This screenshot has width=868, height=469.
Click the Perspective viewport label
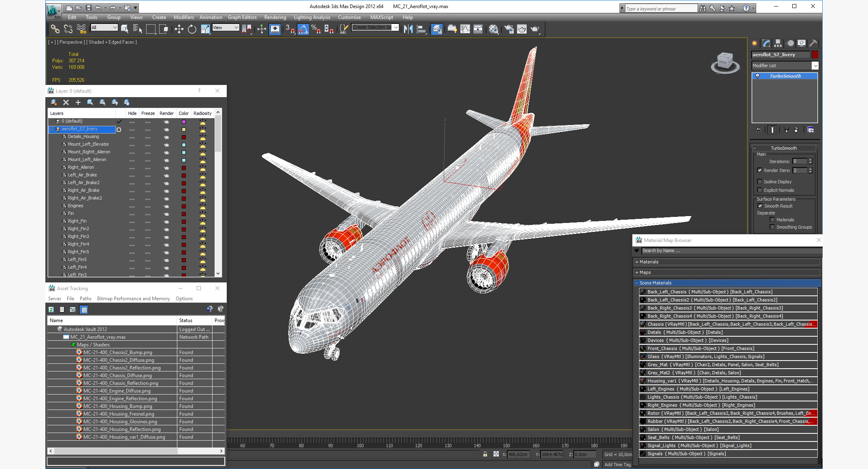(71, 42)
